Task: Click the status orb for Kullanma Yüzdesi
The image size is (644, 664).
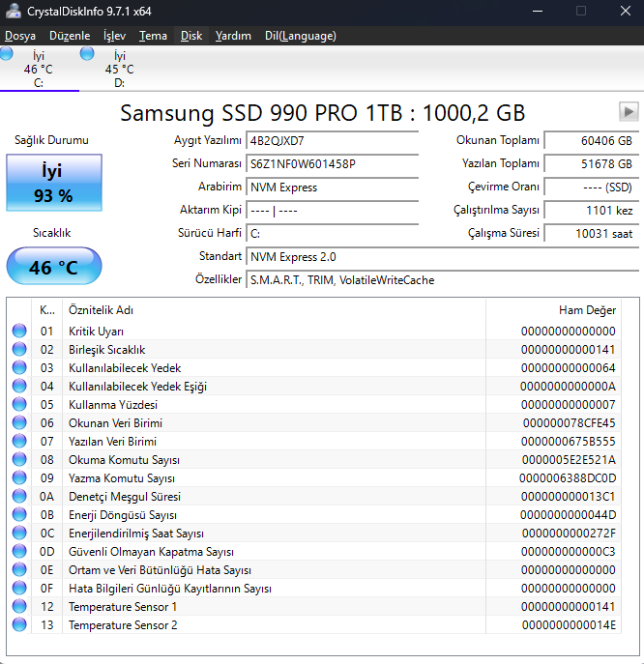Action: coord(19,404)
